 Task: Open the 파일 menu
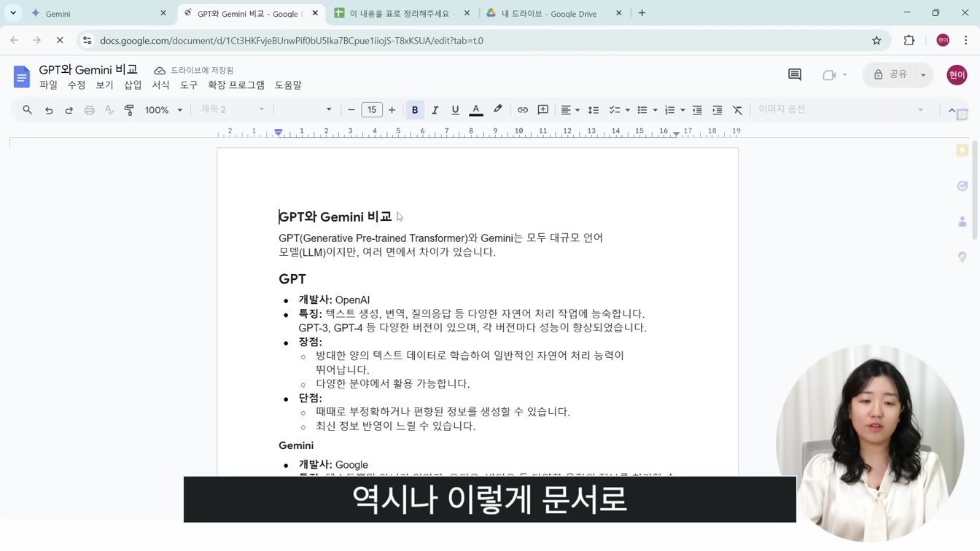(49, 85)
